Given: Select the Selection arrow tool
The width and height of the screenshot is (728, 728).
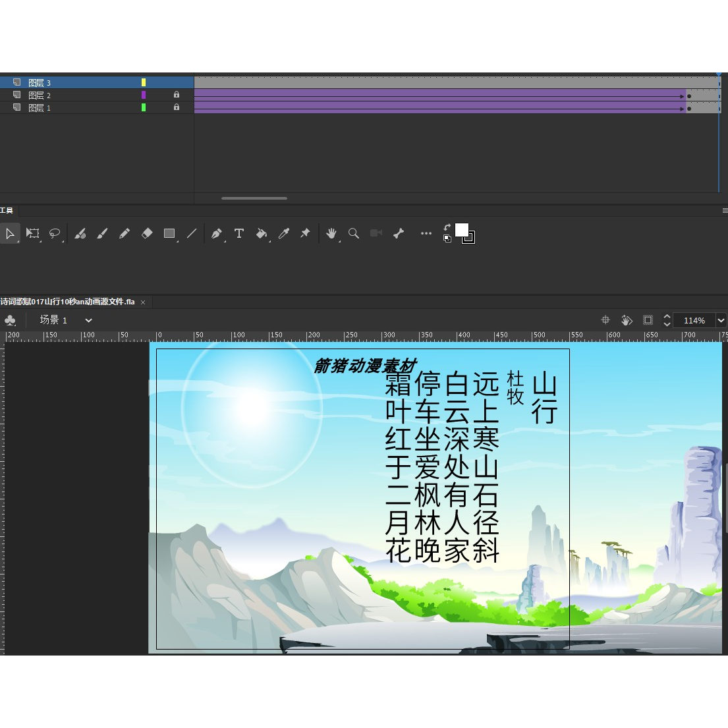Looking at the screenshot, I should [10, 234].
